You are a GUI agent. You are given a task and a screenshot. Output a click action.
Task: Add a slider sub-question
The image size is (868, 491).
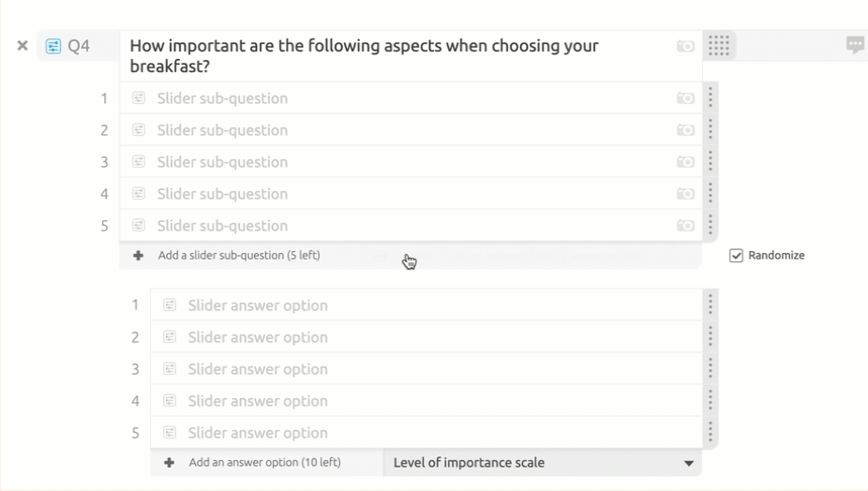pos(238,255)
